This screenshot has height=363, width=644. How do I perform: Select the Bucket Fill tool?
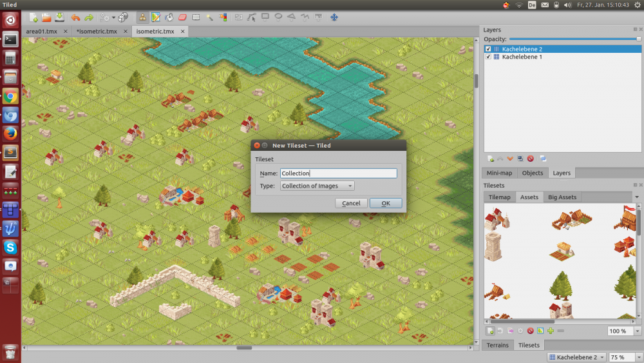click(x=169, y=17)
